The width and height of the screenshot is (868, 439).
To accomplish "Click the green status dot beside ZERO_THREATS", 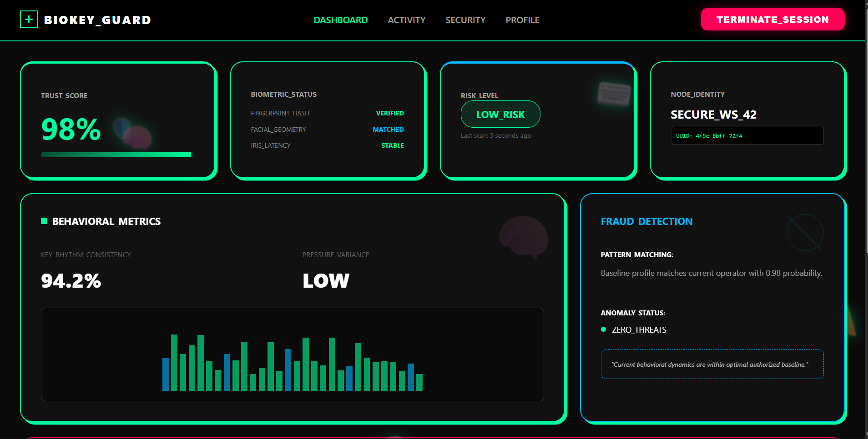I will click(603, 329).
